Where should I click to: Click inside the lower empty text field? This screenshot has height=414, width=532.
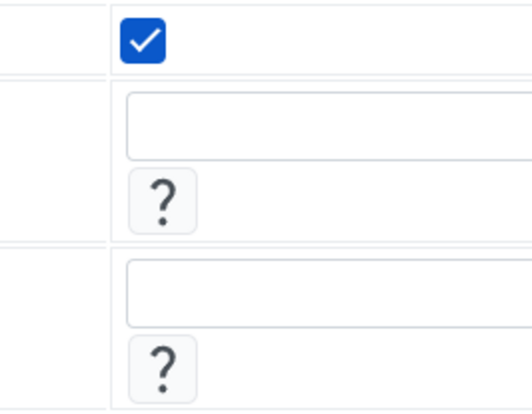(x=329, y=293)
